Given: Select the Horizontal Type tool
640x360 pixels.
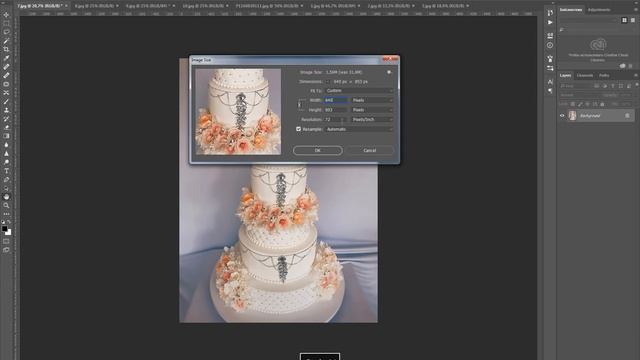Looking at the screenshot, I should pos(6,171).
